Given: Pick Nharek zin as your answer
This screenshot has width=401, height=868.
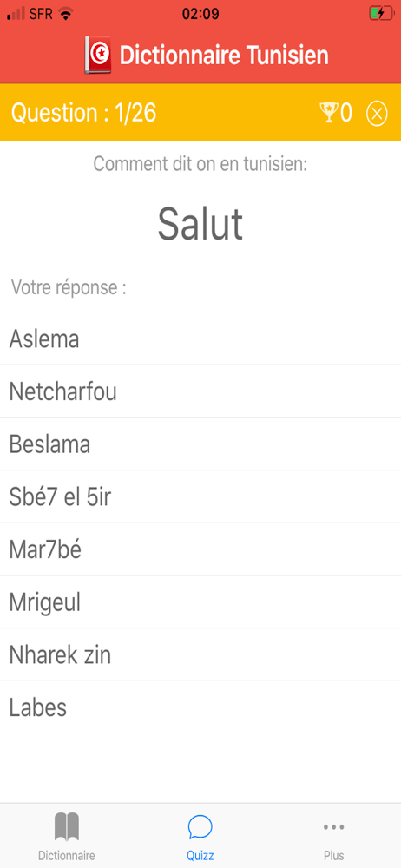Looking at the screenshot, I should pyautogui.click(x=200, y=654).
